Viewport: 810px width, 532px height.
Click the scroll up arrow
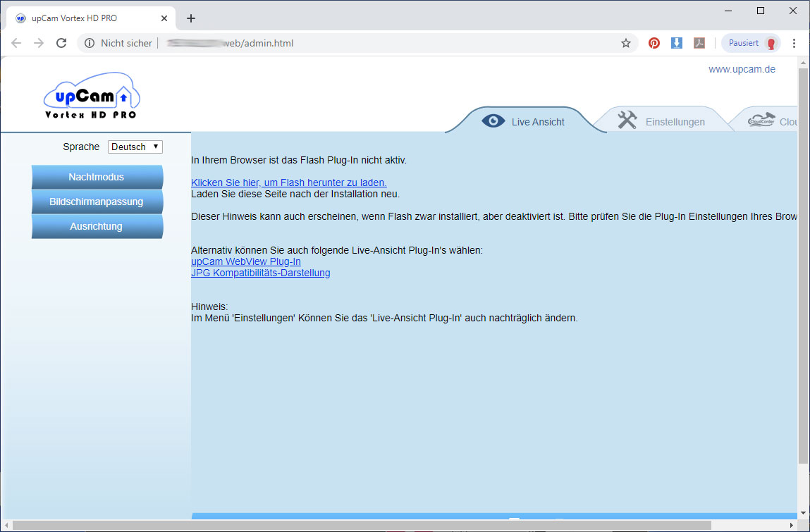[803, 63]
